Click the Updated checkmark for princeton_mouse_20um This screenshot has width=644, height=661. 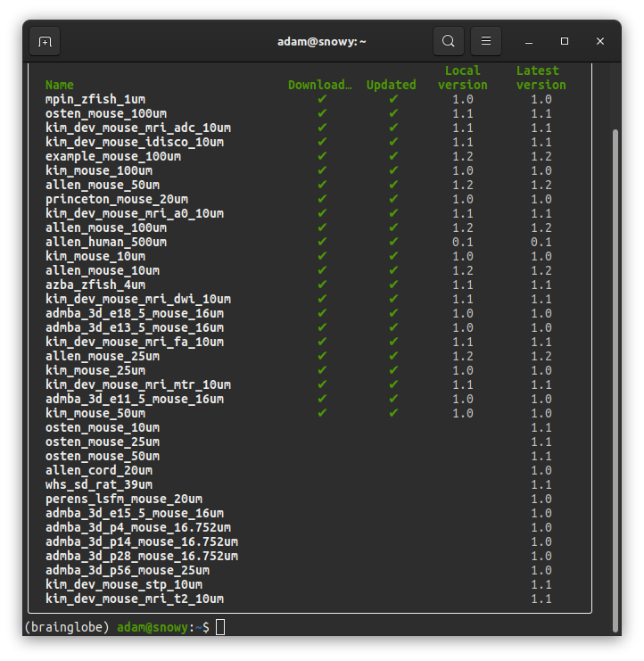[393, 199]
